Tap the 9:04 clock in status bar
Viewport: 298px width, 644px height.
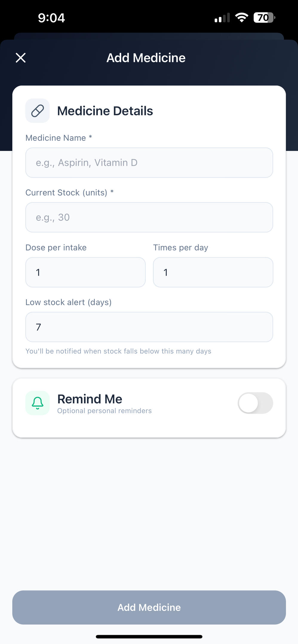tap(51, 18)
